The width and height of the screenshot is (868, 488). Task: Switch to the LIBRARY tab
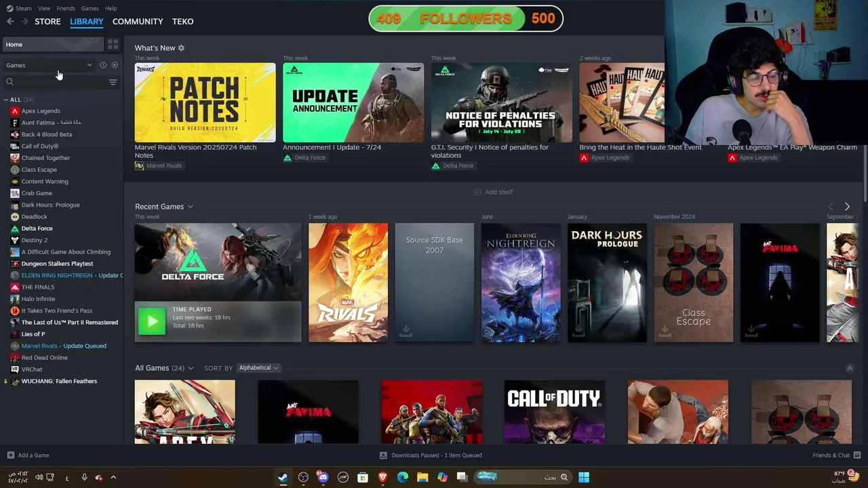(87, 22)
